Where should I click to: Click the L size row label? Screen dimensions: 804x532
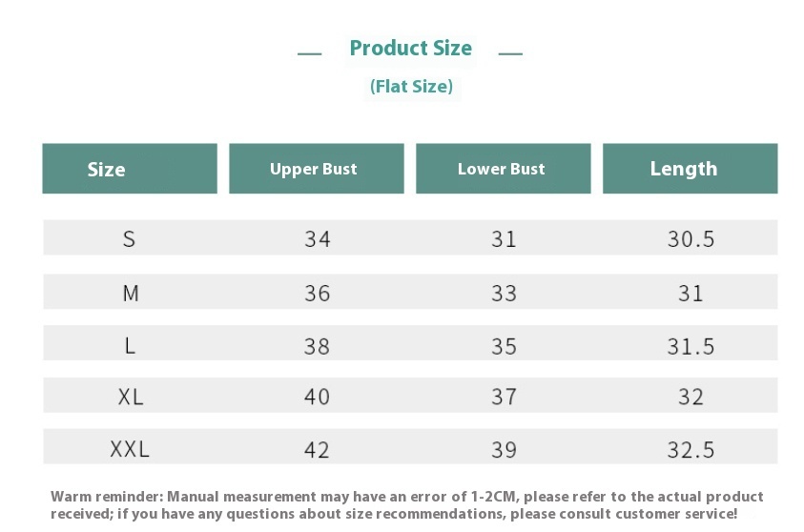tap(131, 346)
